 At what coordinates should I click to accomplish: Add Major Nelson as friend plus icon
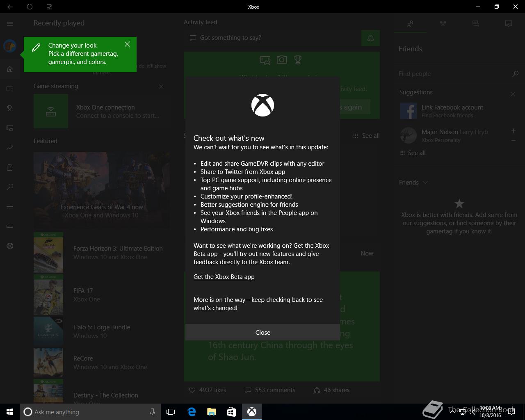(x=513, y=131)
